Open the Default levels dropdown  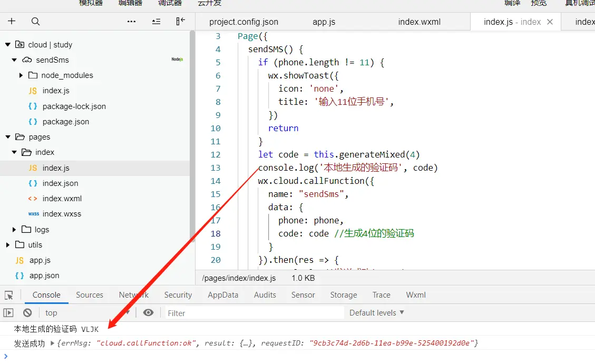click(x=376, y=313)
